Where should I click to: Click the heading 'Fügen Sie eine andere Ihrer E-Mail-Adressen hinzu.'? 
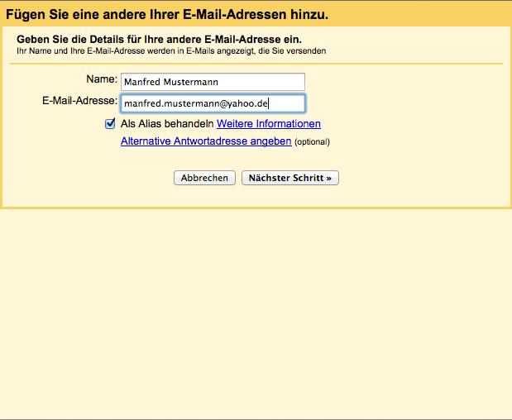coord(167,14)
